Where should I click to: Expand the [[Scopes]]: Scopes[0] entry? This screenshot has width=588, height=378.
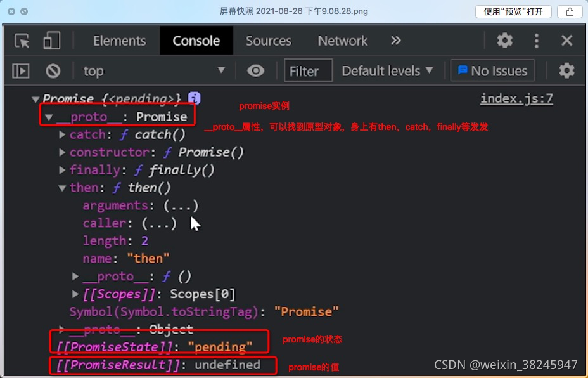[x=75, y=294]
